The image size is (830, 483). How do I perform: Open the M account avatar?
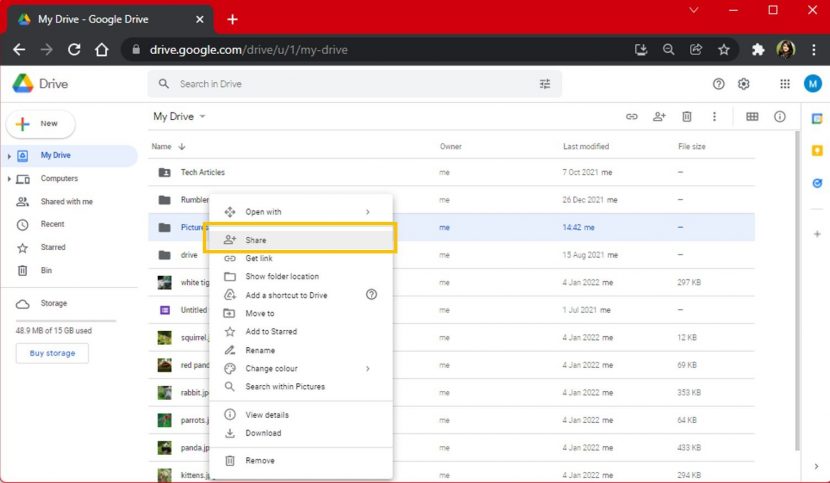point(813,84)
